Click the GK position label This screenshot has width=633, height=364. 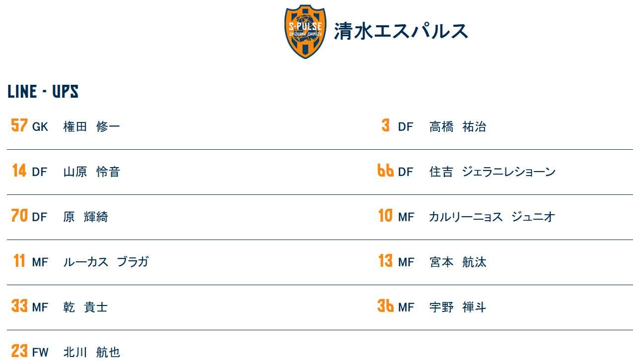tap(40, 127)
